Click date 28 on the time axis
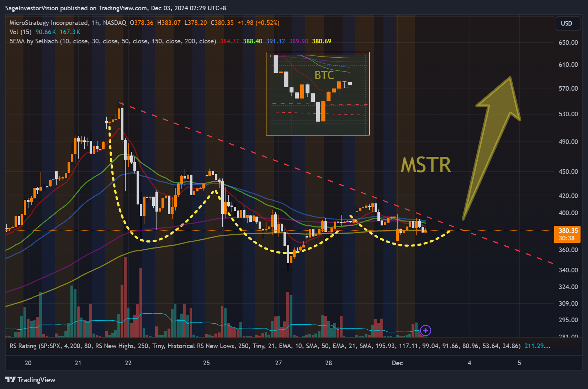Viewport: 588px width, 389px height. 328,363
